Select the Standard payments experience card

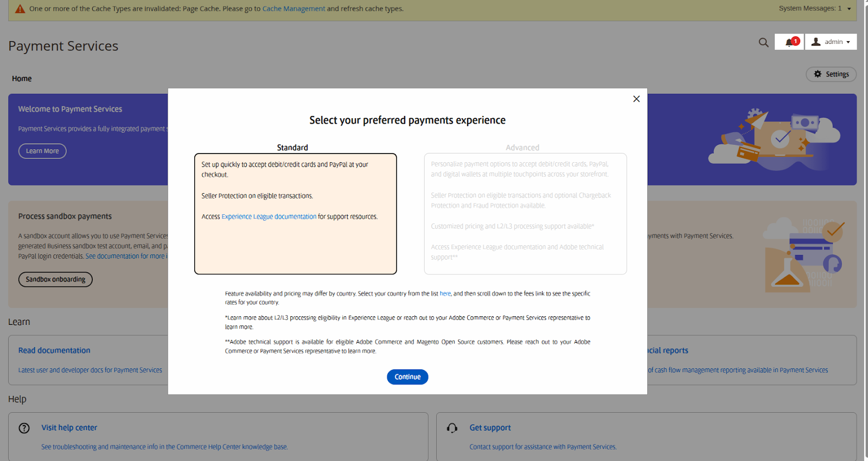tap(295, 239)
